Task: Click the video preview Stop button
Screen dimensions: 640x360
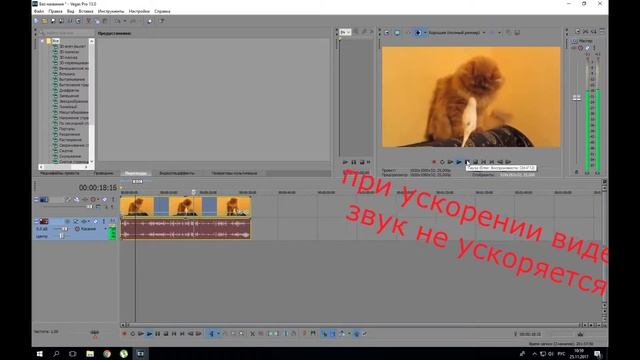Action: pyautogui.click(x=475, y=162)
